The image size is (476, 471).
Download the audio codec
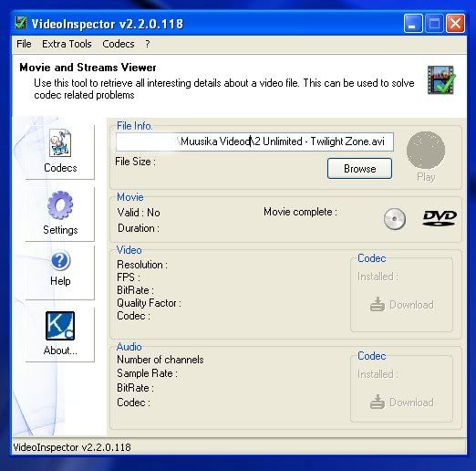point(401,402)
